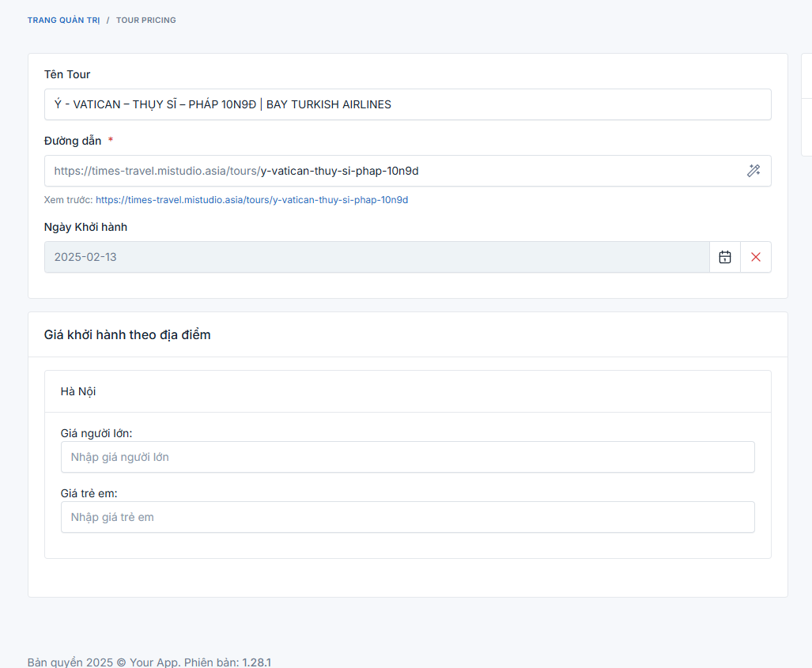The width and height of the screenshot is (812, 668).
Task: Click the Giá khởi hành theo địa điểm heading
Action: (127, 334)
